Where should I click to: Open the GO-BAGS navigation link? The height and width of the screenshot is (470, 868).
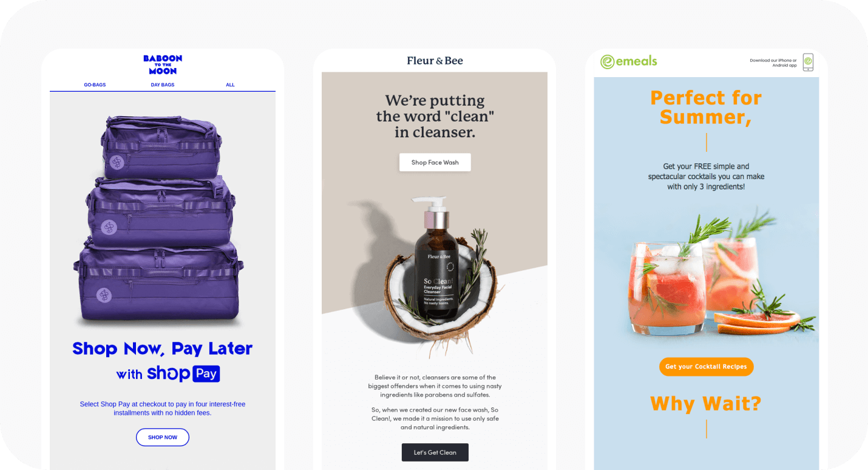pyautogui.click(x=95, y=85)
